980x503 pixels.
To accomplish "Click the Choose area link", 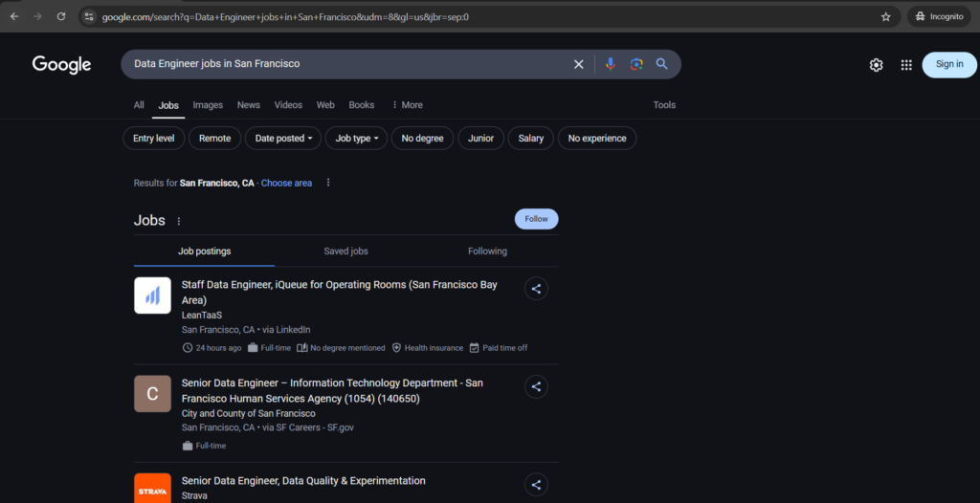I will tap(286, 183).
